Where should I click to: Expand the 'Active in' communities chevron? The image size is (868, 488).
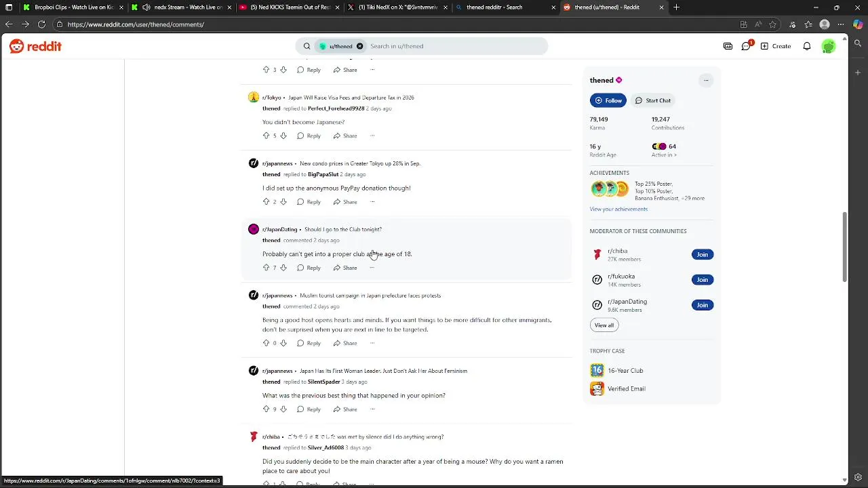(675, 155)
